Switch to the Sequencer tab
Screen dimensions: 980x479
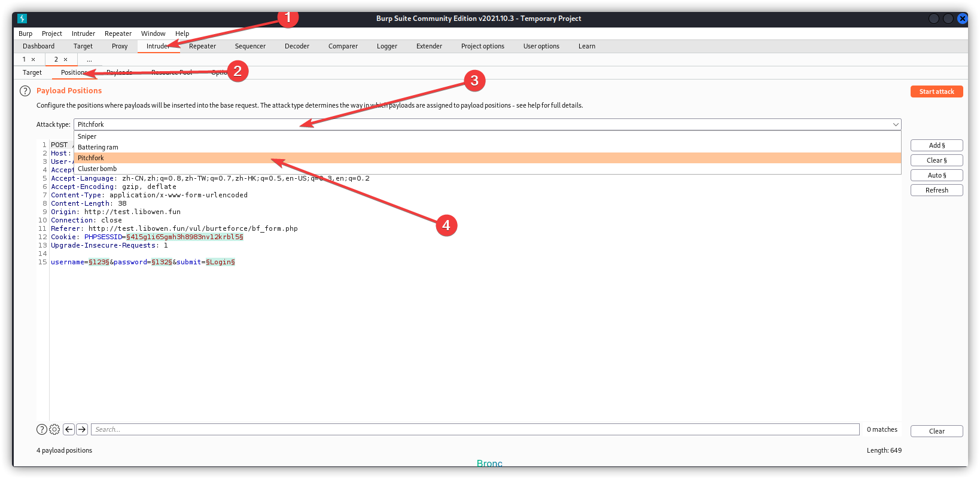pos(250,46)
